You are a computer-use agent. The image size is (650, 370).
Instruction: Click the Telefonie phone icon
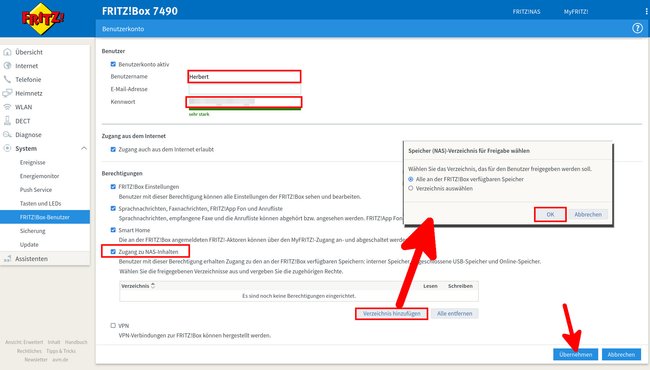[7, 79]
